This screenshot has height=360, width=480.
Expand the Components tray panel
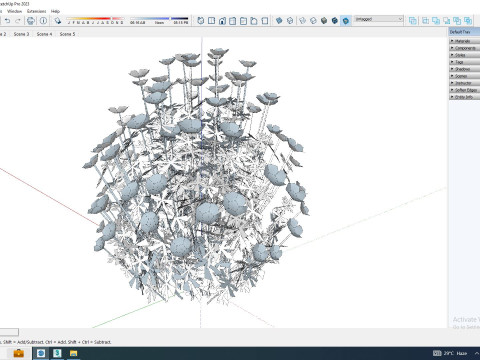[x=465, y=48]
